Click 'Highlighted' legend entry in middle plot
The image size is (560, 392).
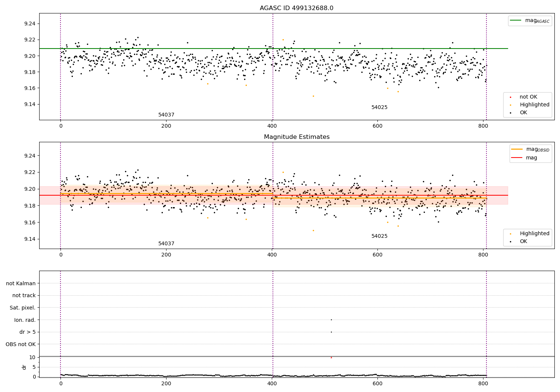[529, 233]
